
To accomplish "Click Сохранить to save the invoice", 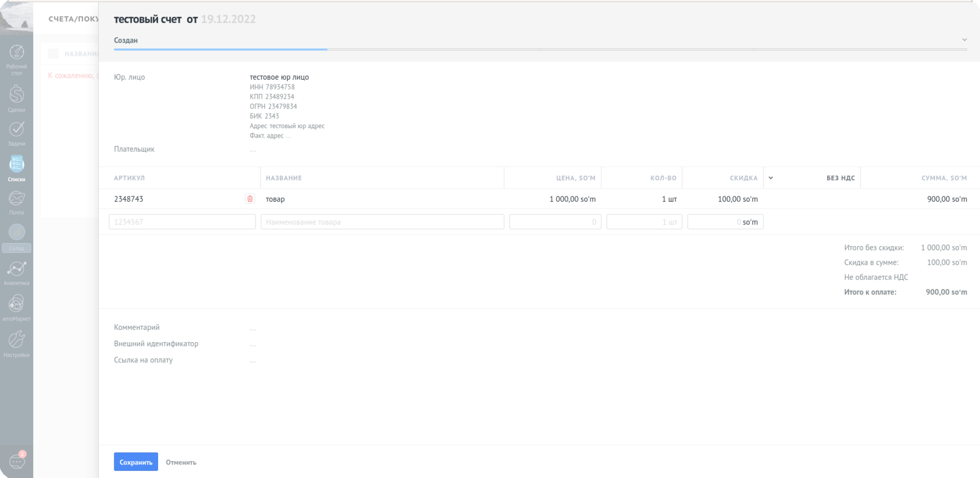I will click(135, 462).
